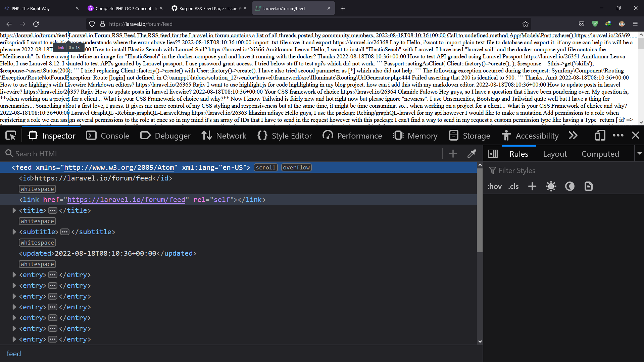Screen dimensions: 644x362
Task: Open Firefox application menu
Action: [x=635, y=24]
